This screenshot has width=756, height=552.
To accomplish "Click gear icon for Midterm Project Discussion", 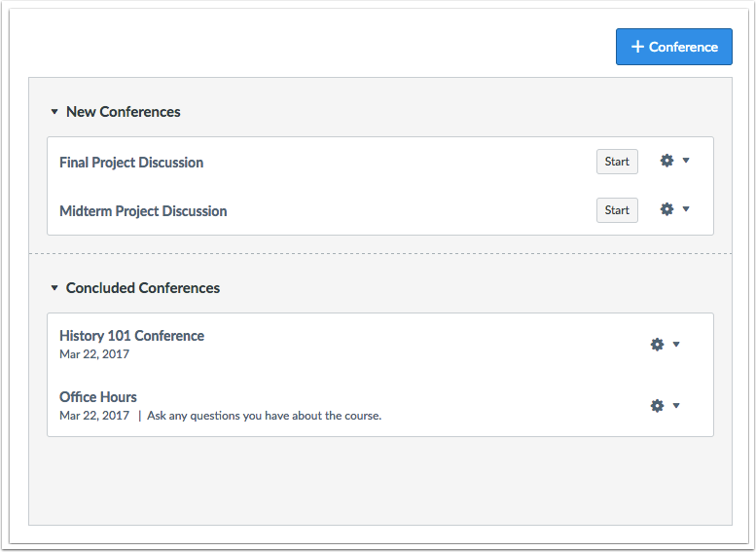I will coord(666,209).
